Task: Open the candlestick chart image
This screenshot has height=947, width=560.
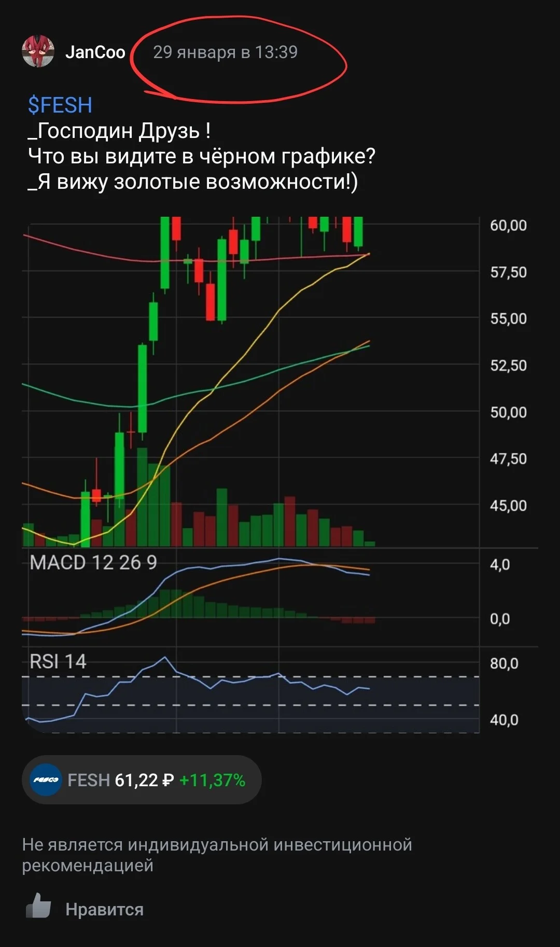Action: pyautogui.click(x=280, y=475)
